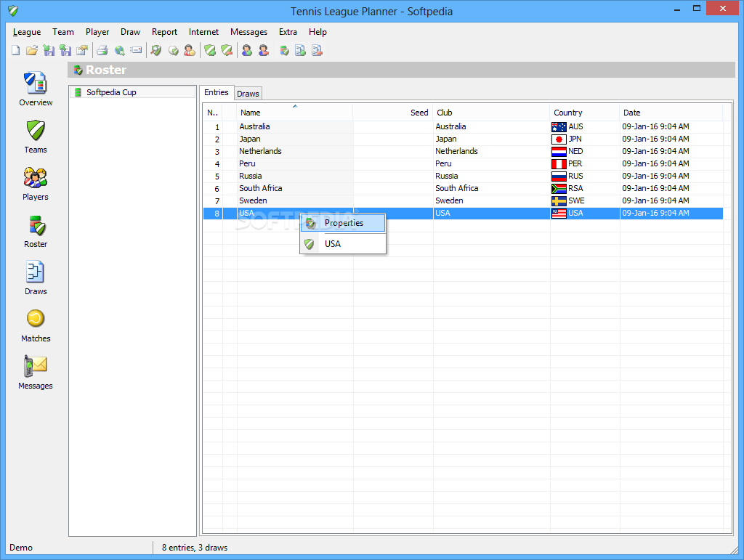Click the league properties toolbar icon
This screenshot has height=560, width=744.
tap(82, 50)
